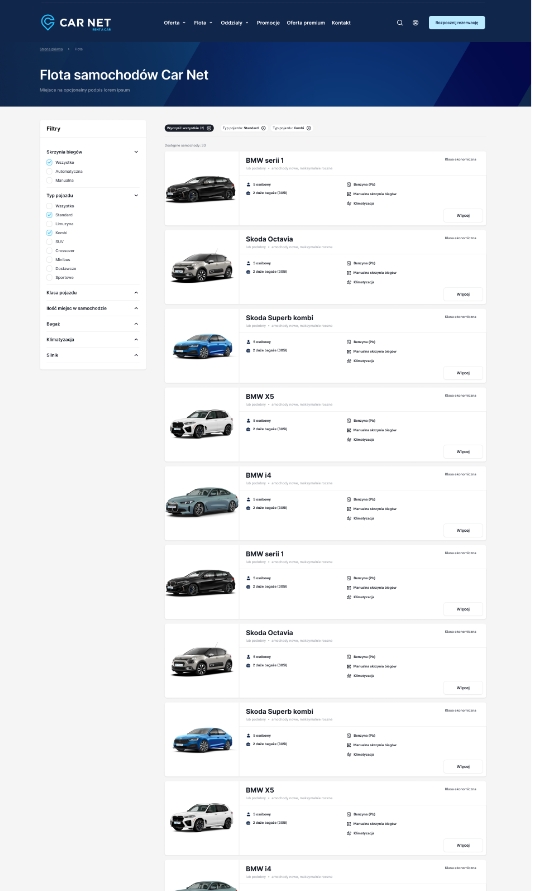Open the Oddziały dropdown menu
The image size is (536, 891).
click(x=234, y=23)
